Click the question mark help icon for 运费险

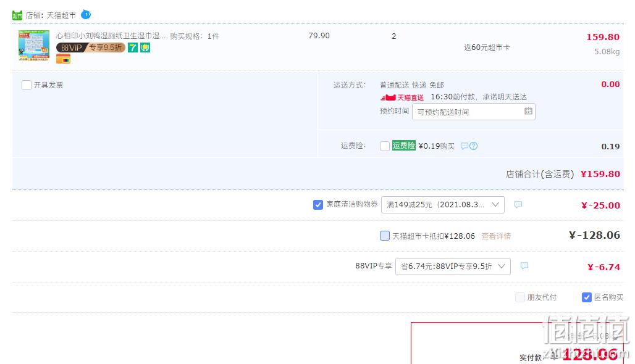473,146
